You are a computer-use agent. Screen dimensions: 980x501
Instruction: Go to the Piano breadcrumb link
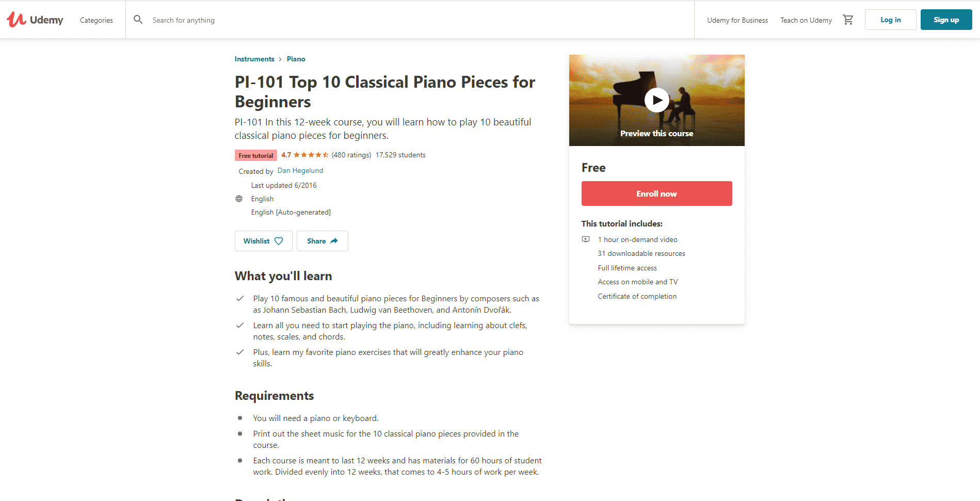pyautogui.click(x=296, y=59)
